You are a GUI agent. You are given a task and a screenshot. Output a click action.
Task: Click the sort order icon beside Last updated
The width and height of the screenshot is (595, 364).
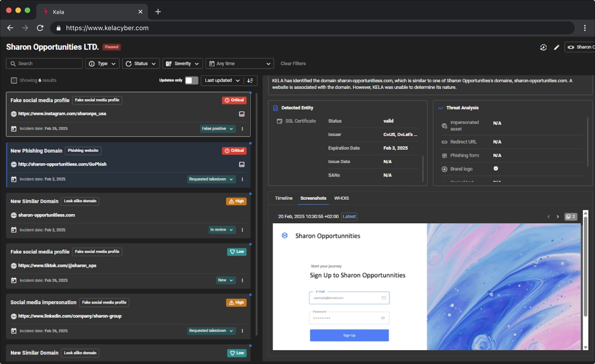click(x=250, y=80)
